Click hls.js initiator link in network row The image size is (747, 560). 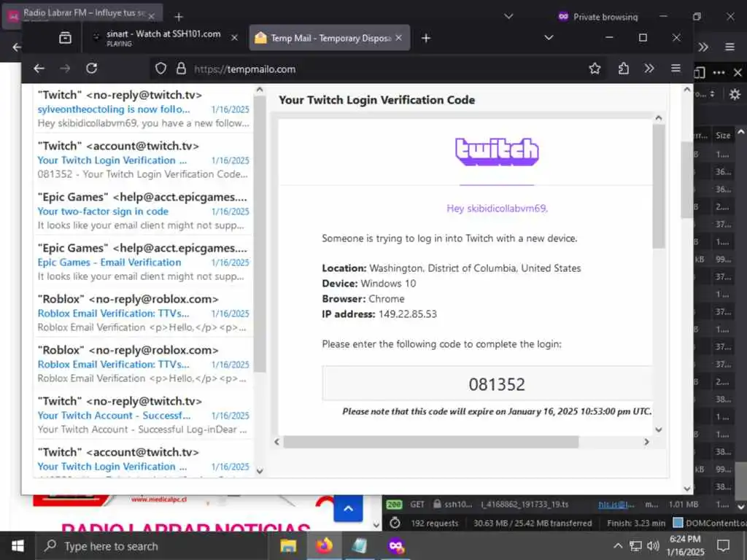click(x=616, y=505)
